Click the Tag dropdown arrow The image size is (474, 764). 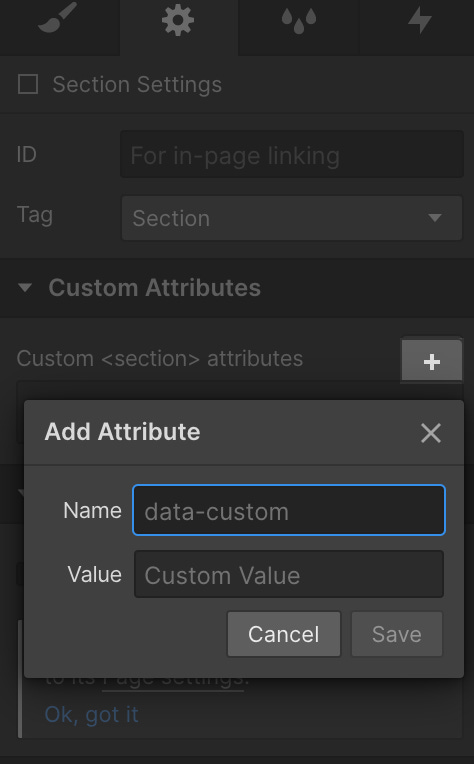coord(435,218)
